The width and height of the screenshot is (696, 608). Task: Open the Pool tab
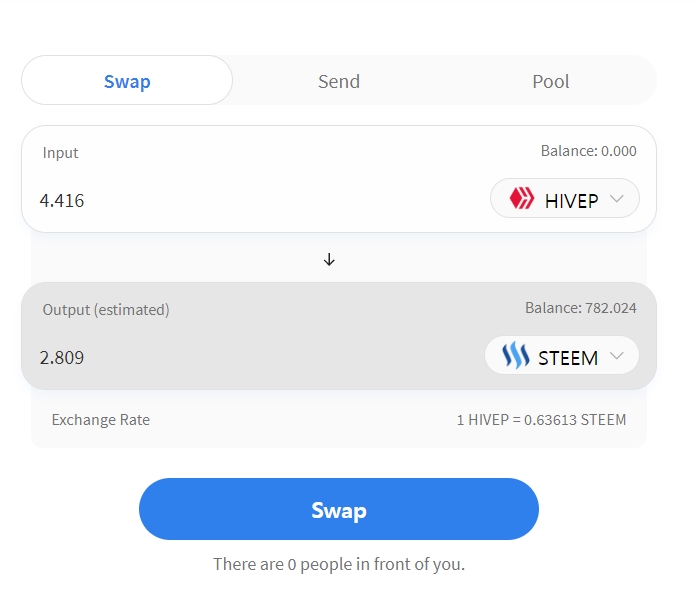[x=551, y=81]
